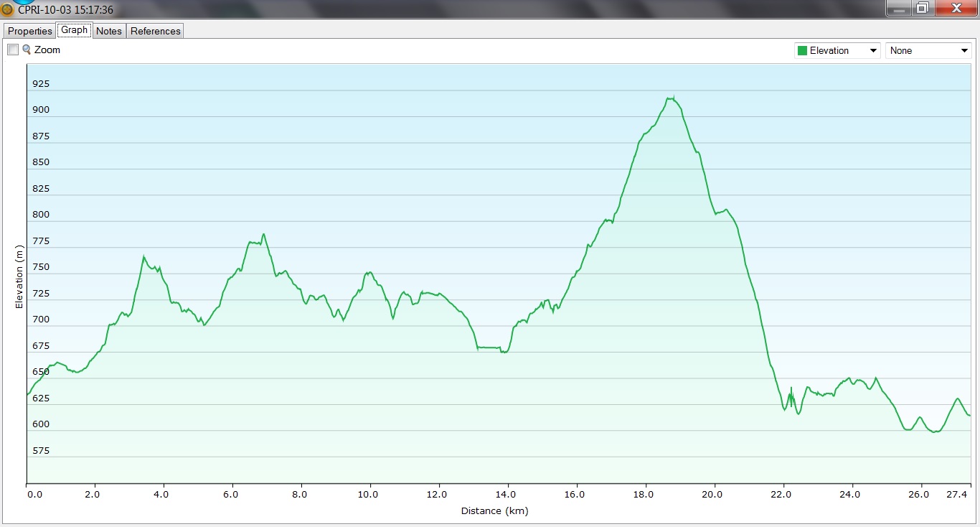
Task: Enable the Zoom checkbox
Action: click(x=13, y=50)
